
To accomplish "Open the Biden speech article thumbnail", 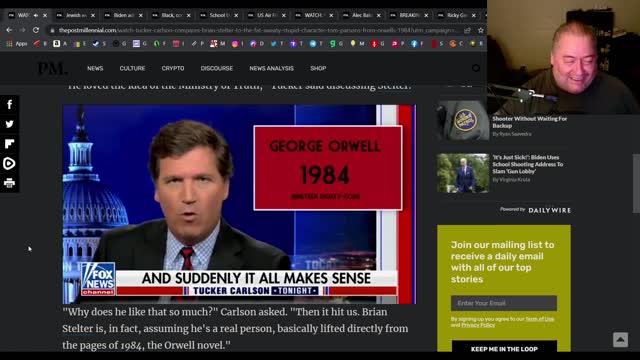I will click(463, 173).
